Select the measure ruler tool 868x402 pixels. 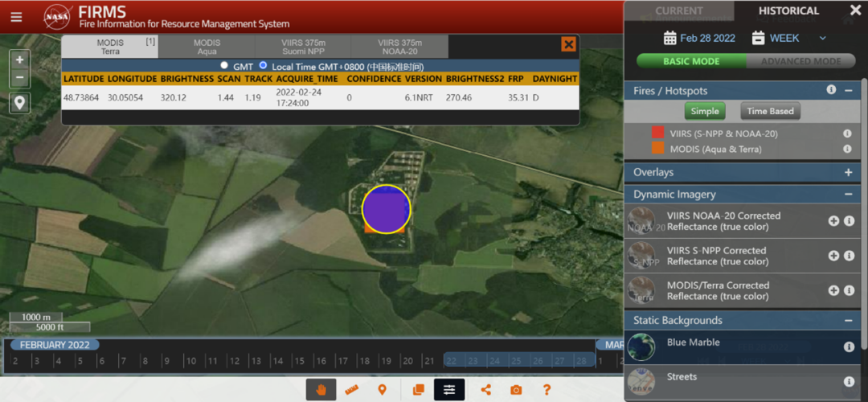click(351, 390)
